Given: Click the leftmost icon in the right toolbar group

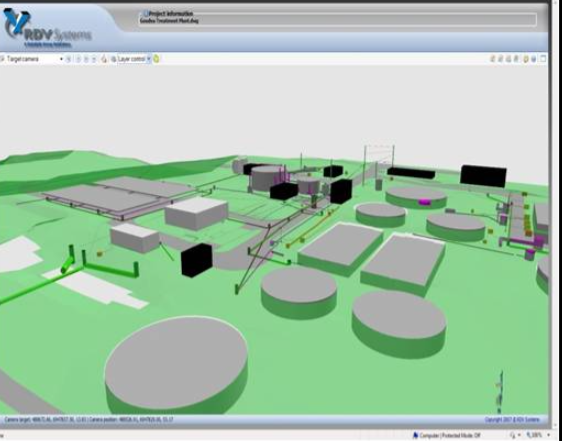Looking at the screenshot, I should point(493,59).
